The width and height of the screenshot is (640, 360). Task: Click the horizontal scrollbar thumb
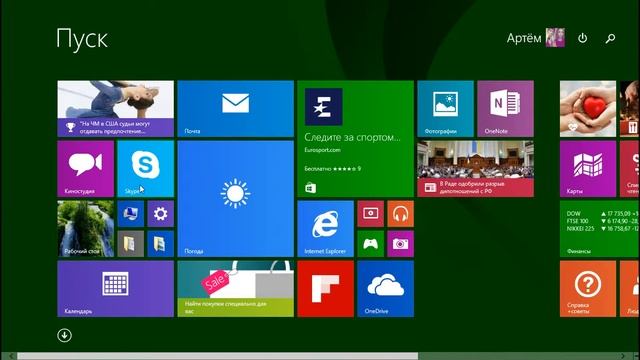(218, 356)
